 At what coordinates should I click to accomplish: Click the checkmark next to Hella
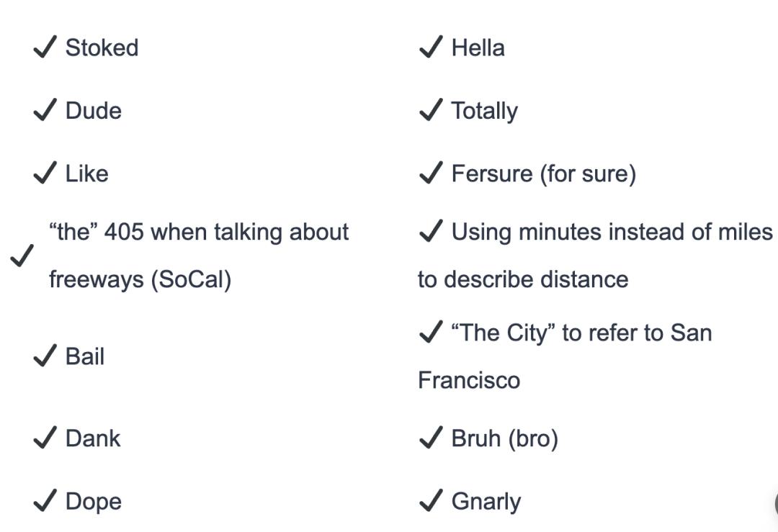click(430, 48)
